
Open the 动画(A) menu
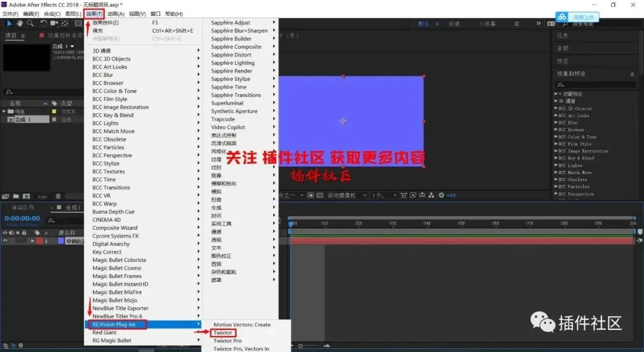pos(116,14)
